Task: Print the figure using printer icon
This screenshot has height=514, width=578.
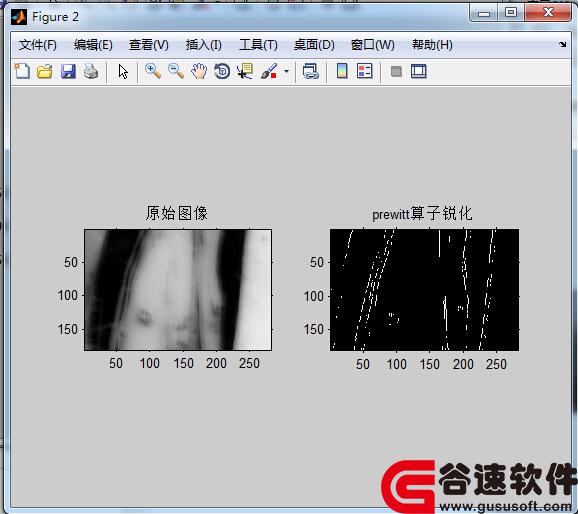Action: point(91,71)
